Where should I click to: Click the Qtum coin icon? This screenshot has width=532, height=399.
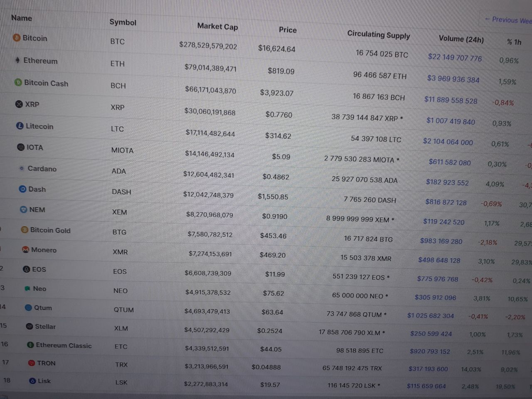click(x=28, y=308)
